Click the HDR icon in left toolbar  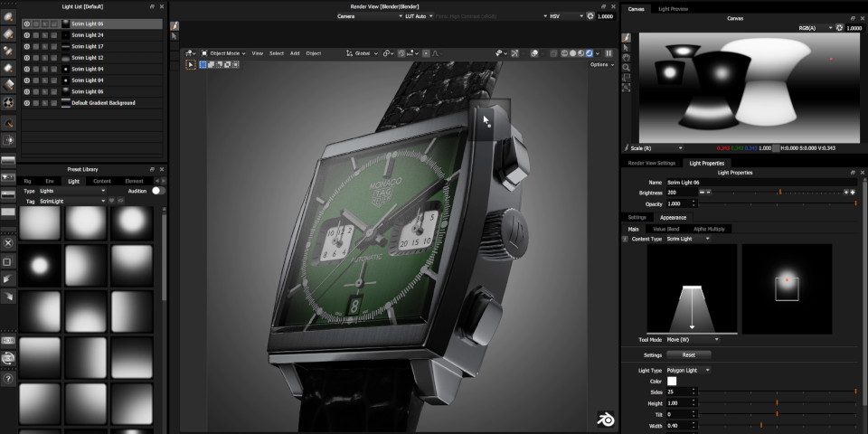pos(8,341)
